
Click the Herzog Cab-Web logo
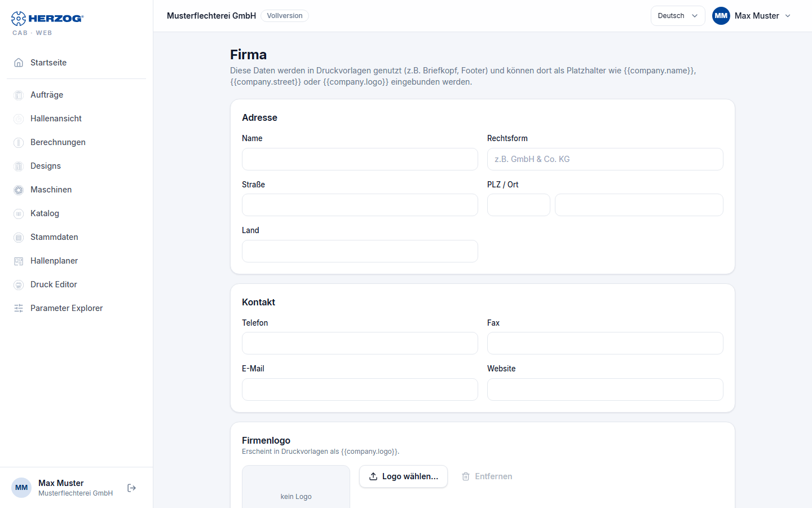(x=47, y=23)
